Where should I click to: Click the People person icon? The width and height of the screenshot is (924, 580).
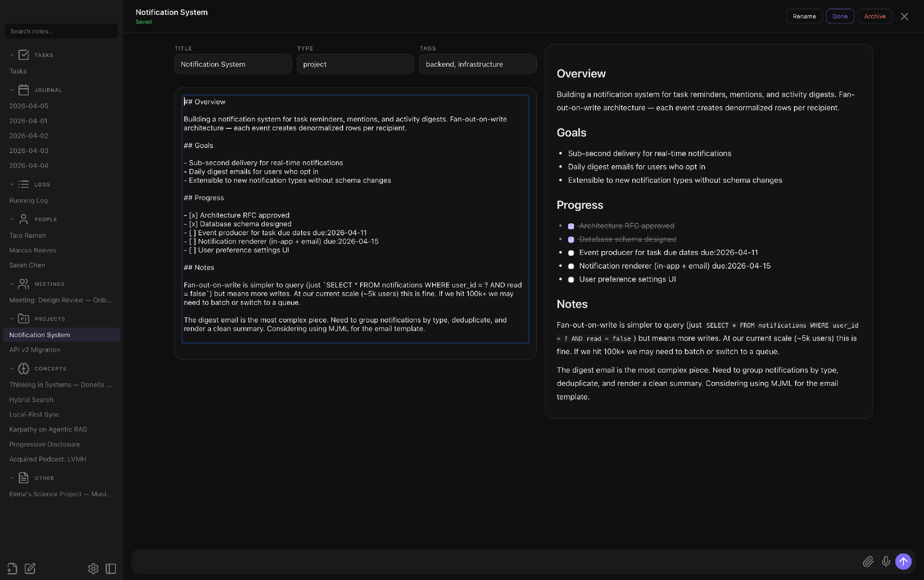click(x=24, y=219)
